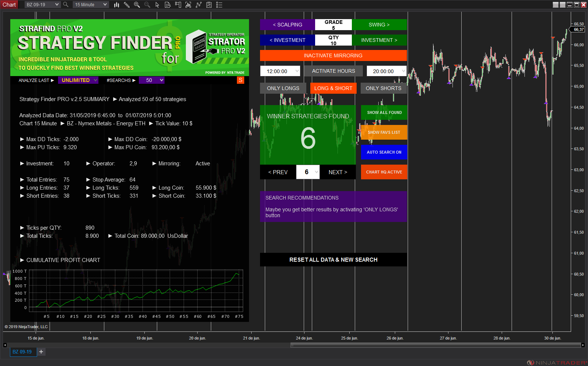This screenshot has width=588, height=366.
Task: Toggle ACTIVATE HOURS
Action: coord(333,71)
